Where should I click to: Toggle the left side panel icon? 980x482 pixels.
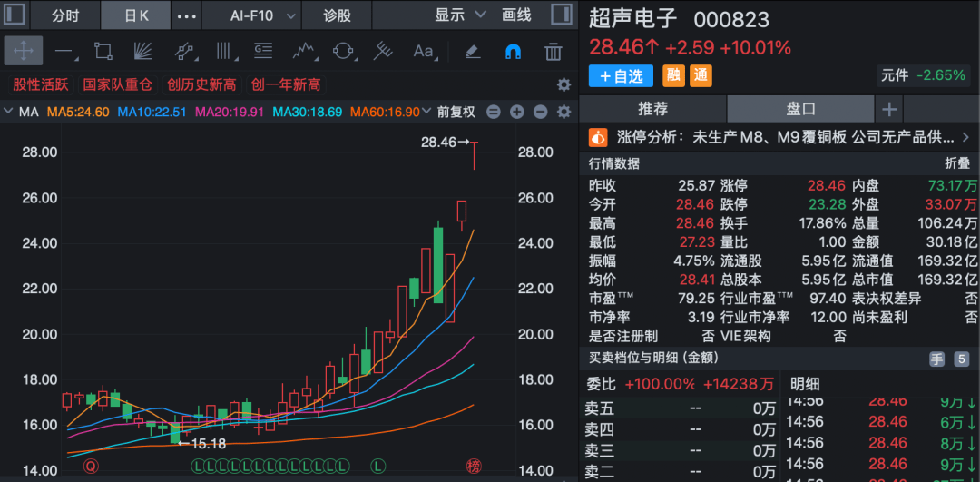click(x=14, y=15)
